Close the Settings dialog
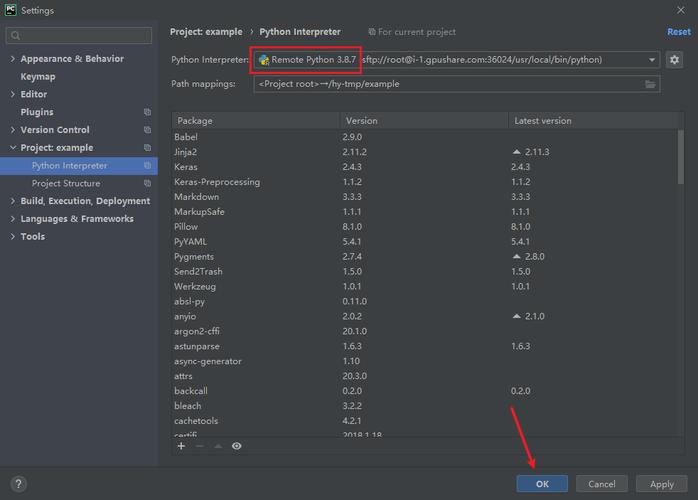 tap(681, 10)
